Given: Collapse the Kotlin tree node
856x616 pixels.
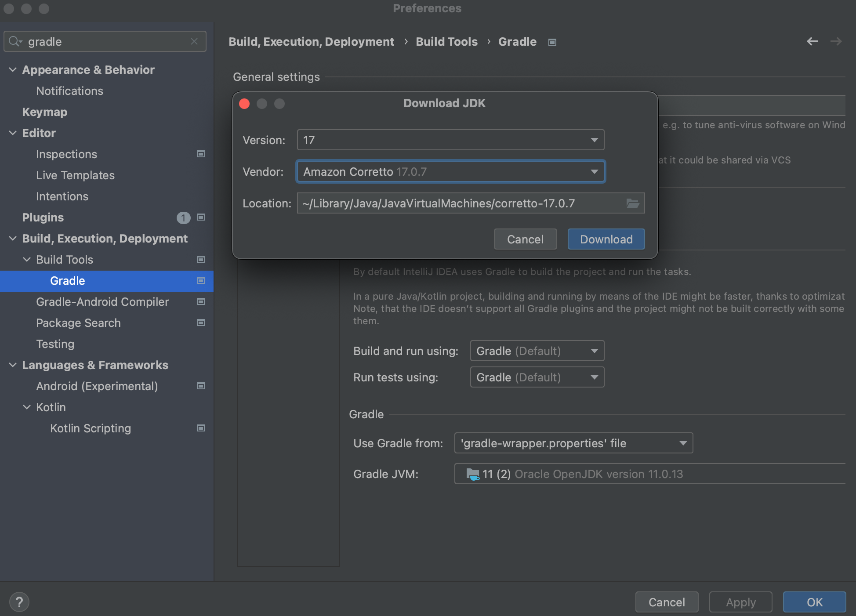Looking at the screenshot, I should click(x=27, y=407).
